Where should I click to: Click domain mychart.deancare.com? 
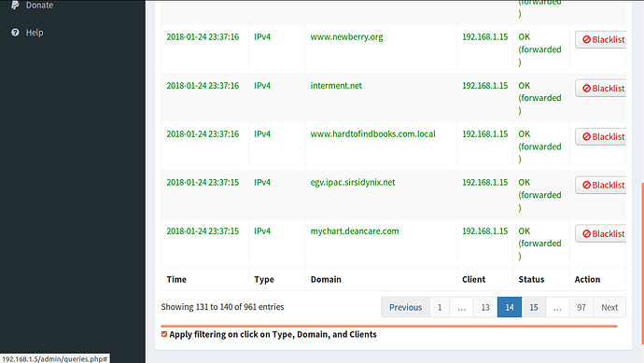(355, 230)
